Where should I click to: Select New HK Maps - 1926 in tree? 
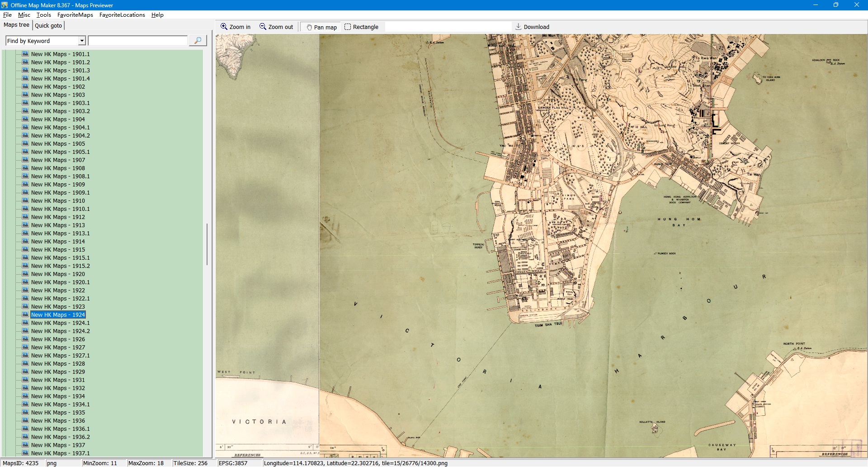(x=58, y=339)
